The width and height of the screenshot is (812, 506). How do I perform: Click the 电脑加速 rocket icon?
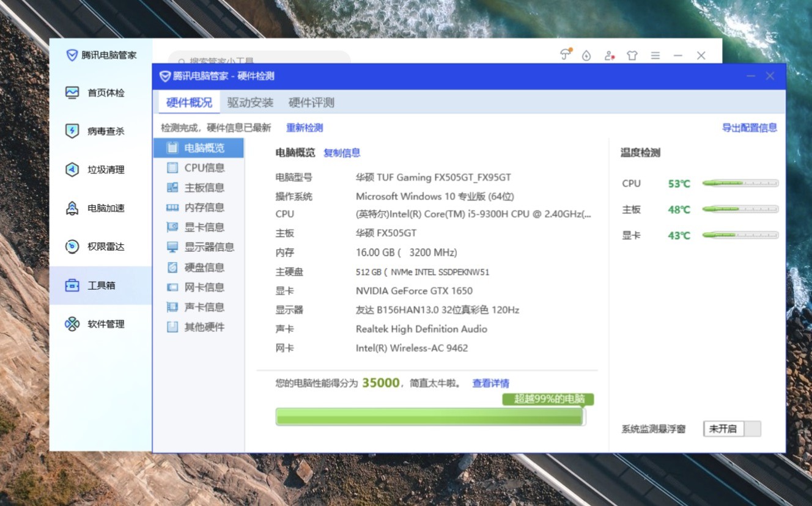point(72,208)
